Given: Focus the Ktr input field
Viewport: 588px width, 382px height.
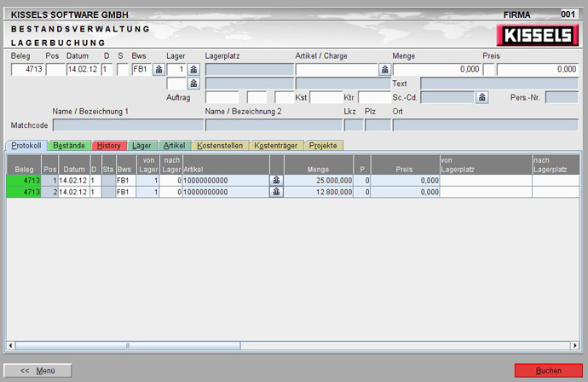Looking at the screenshot, I should pyautogui.click(x=375, y=97).
